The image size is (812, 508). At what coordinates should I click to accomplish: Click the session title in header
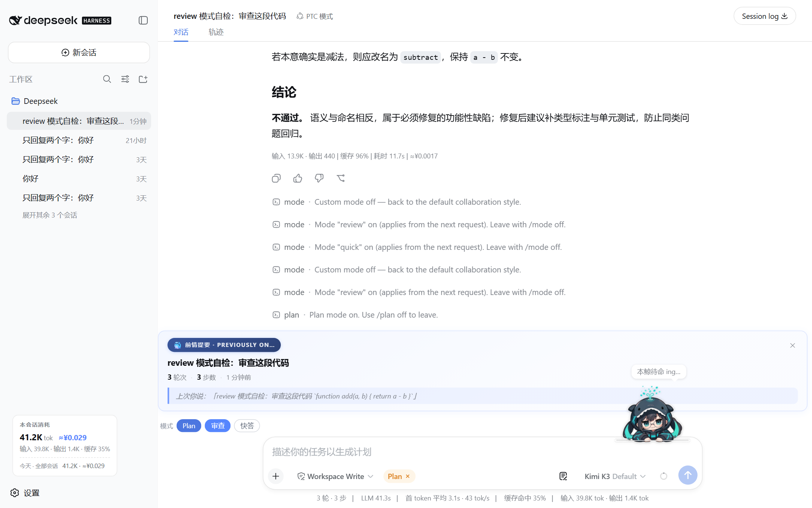pyautogui.click(x=230, y=16)
